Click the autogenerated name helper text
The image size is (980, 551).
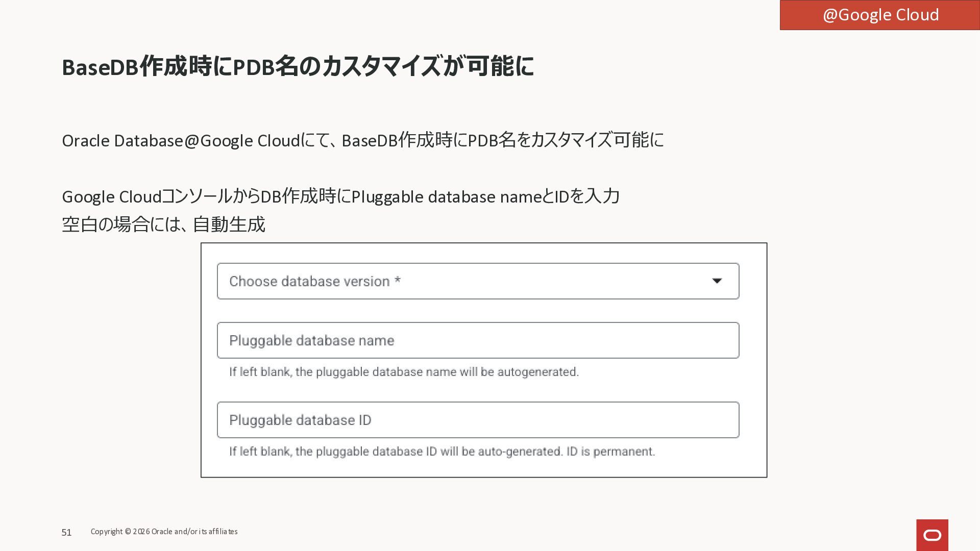[x=404, y=372]
